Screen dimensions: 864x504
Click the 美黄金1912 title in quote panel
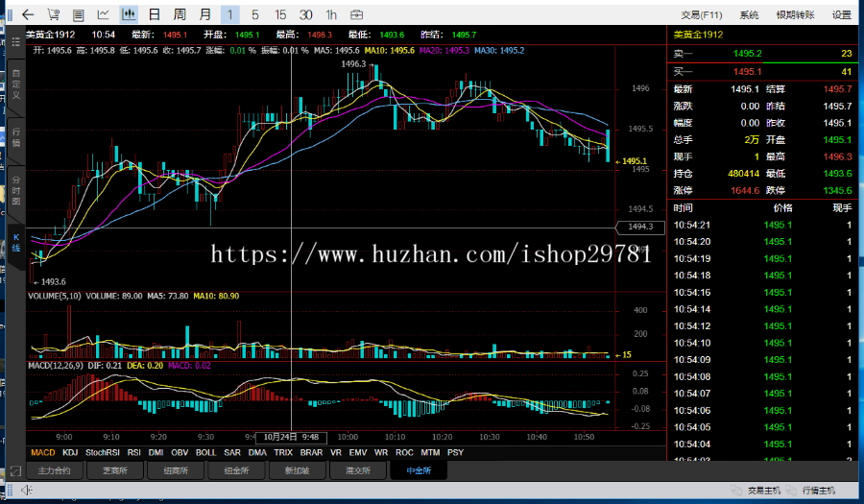tap(698, 35)
